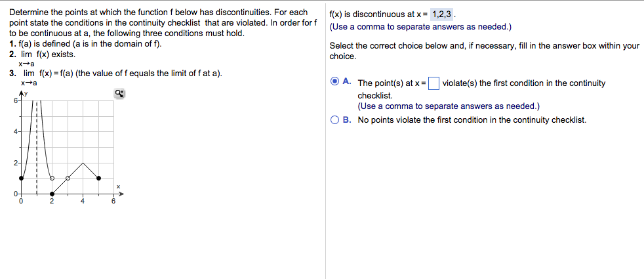Click the answer field containing 1,2,3

pyautogui.click(x=442, y=15)
